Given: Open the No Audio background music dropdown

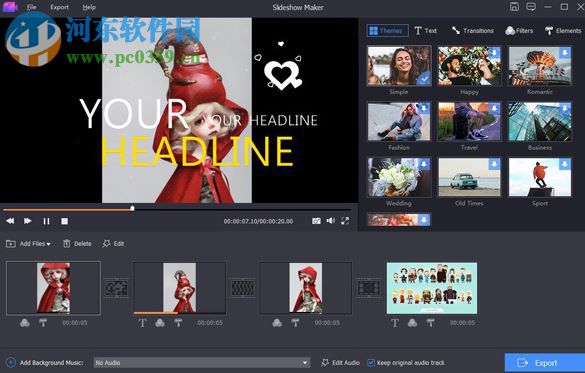Looking at the screenshot, I should pyautogui.click(x=202, y=363).
